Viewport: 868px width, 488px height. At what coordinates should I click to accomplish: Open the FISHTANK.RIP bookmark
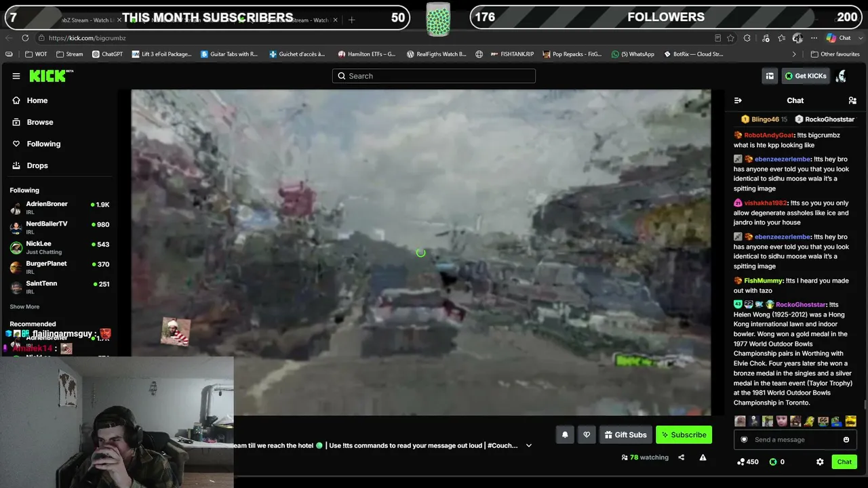[511, 54]
